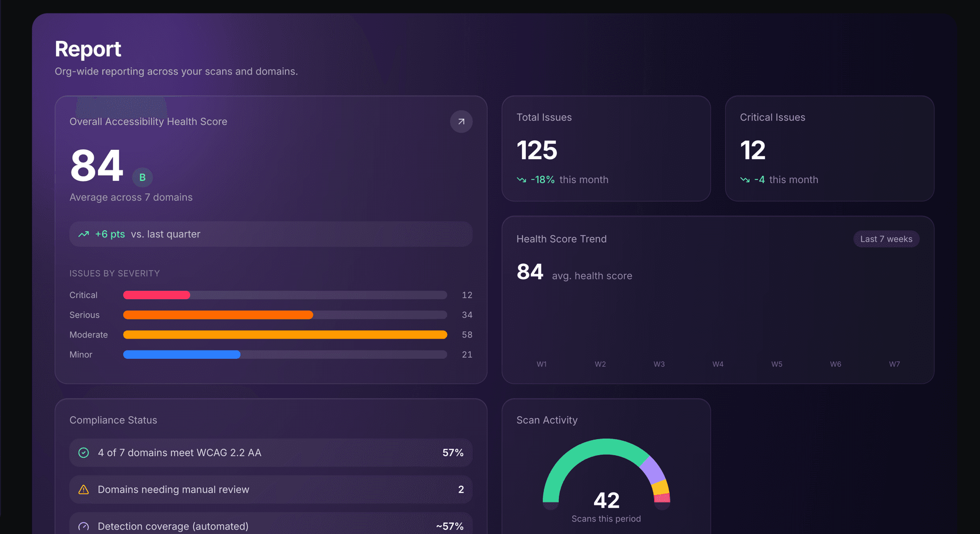Screen dimensions: 980x534
Task: Open the Critical Issues card
Action: [830, 148]
